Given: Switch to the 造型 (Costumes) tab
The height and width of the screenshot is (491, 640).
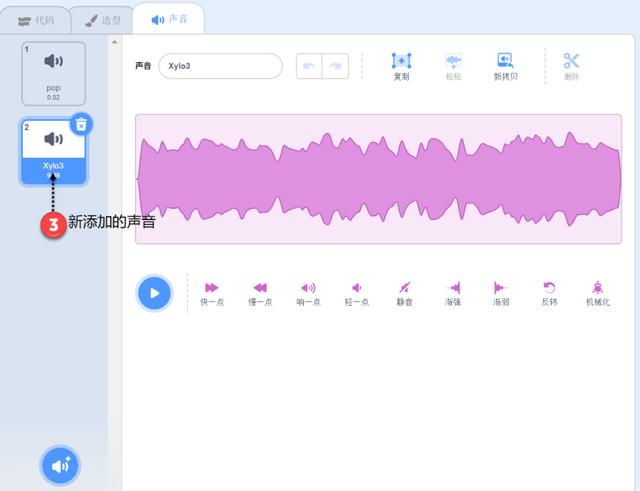Looking at the screenshot, I should click(102, 20).
